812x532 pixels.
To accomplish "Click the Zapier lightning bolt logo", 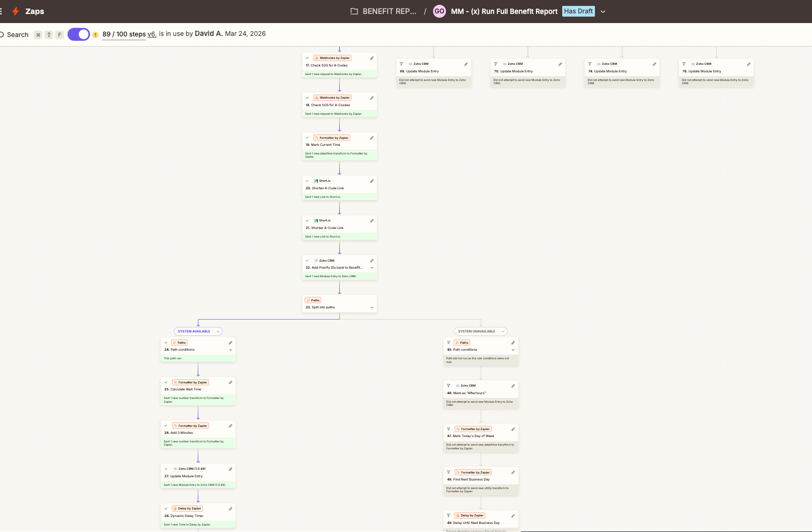I will tap(16, 11).
